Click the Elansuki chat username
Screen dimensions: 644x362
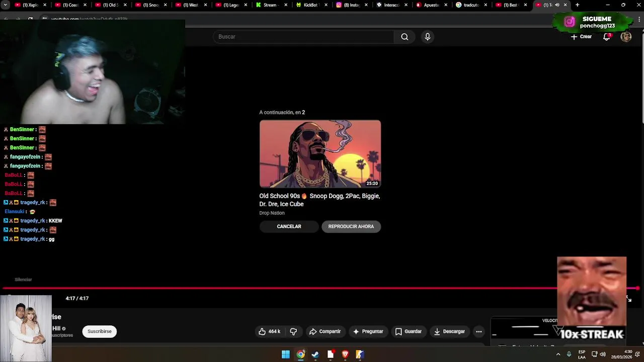point(14,212)
